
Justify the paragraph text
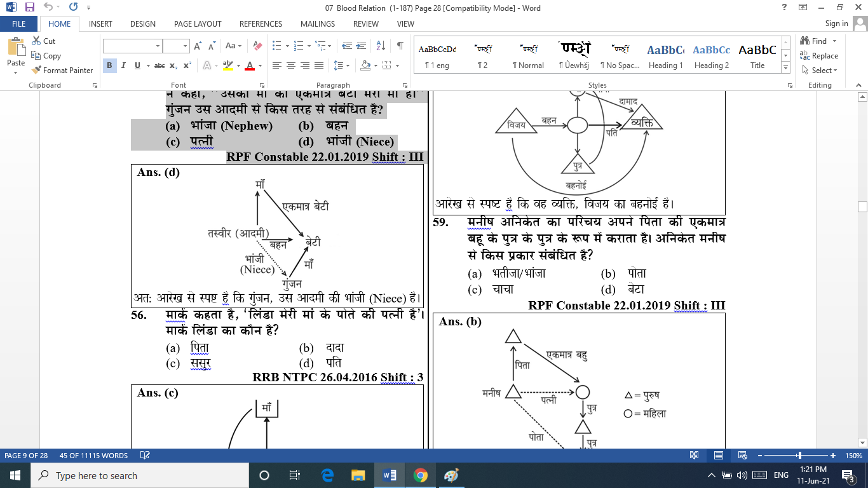coord(319,65)
